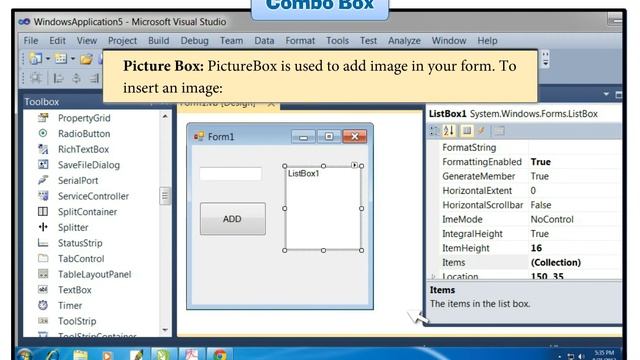Select the ListBox1 control on Form1

click(323, 208)
